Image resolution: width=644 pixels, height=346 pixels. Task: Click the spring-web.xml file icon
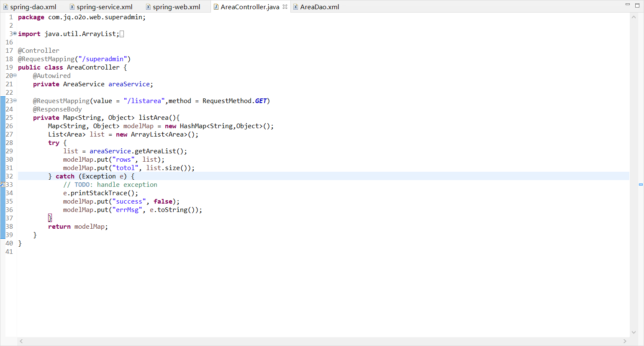(x=148, y=7)
